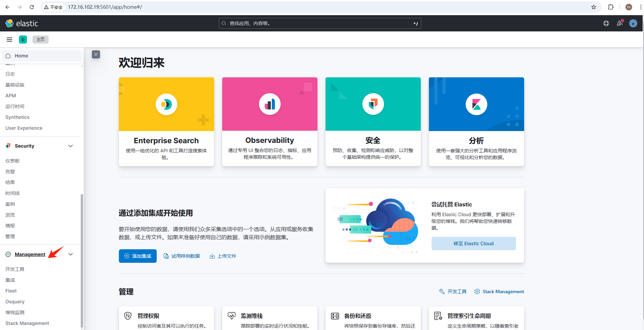Viewport: 644px width, 330px height.
Task: Open the newsfeed notifications icon
Action: coord(620,23)
